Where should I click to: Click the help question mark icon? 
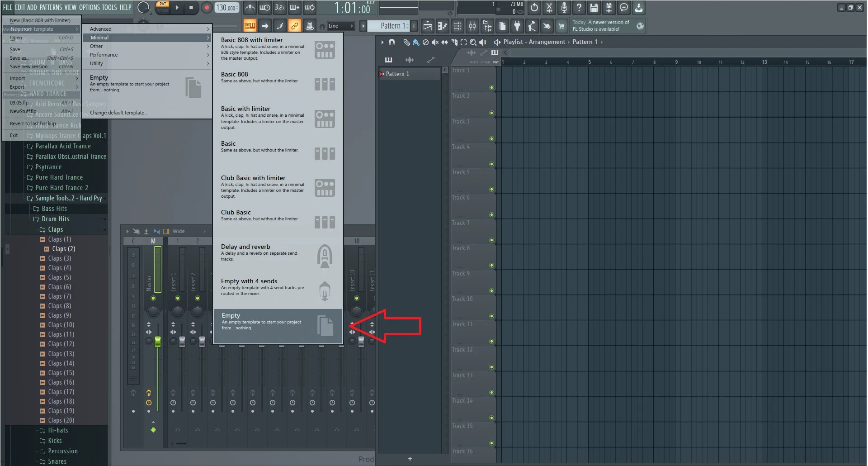pyautogui.click(x=579, y=8)
